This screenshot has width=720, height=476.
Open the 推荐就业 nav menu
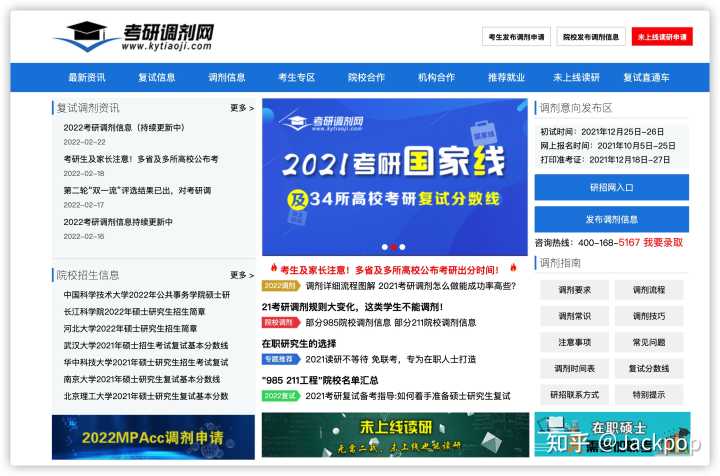[506, 78]
